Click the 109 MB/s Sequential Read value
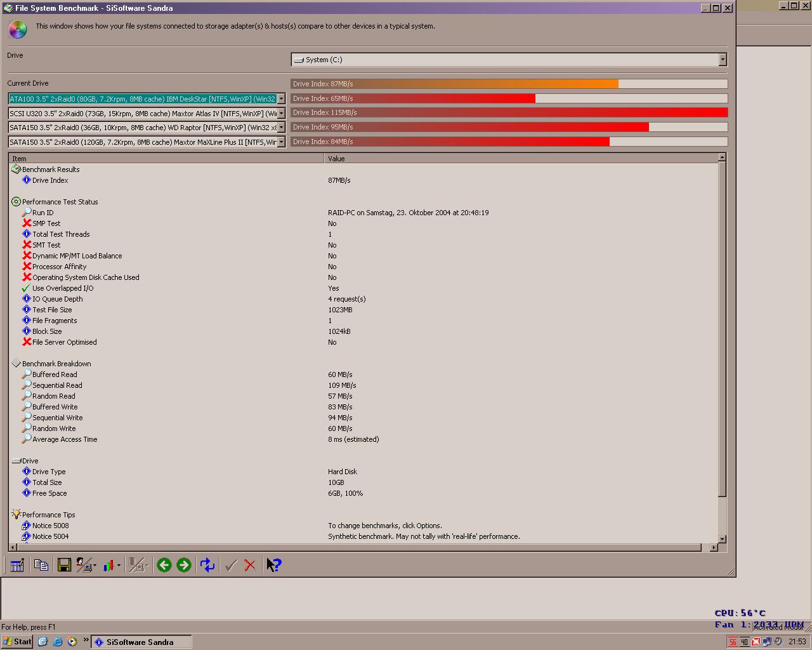 (x=342, y=385)
